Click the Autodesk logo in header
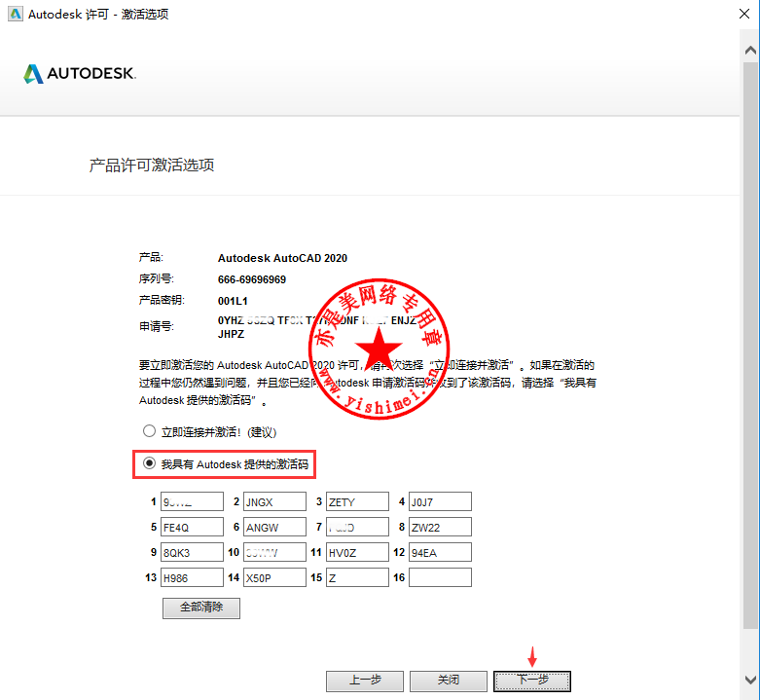Image resolution: width=760 pixels, height=700 pixels. 80,74
